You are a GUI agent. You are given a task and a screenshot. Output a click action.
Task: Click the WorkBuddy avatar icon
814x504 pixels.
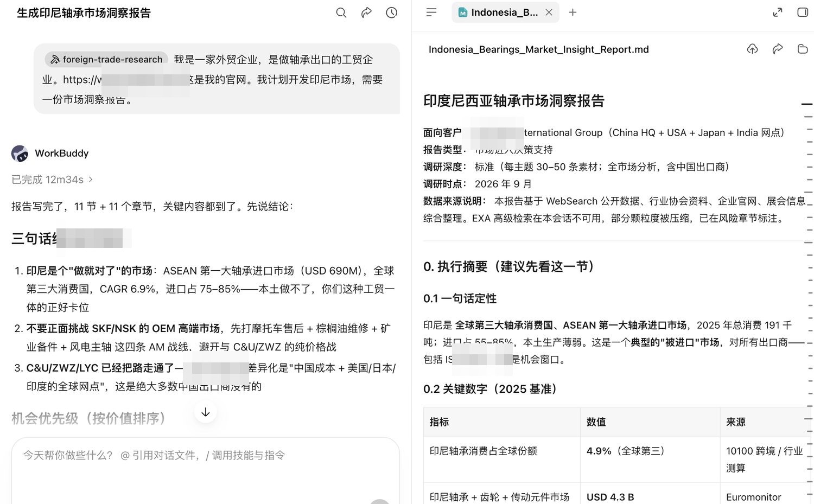pos(20,154)
